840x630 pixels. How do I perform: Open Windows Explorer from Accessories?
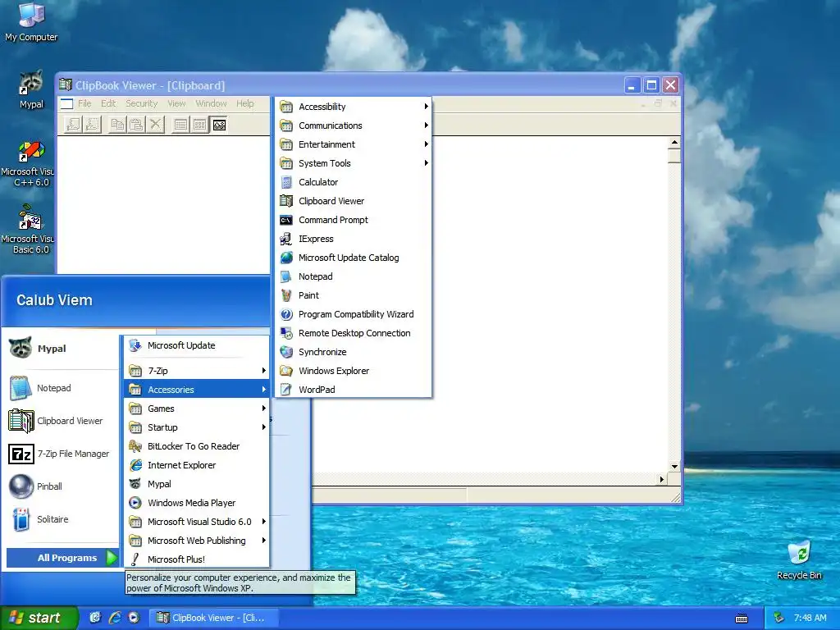[x=353, y=371]
